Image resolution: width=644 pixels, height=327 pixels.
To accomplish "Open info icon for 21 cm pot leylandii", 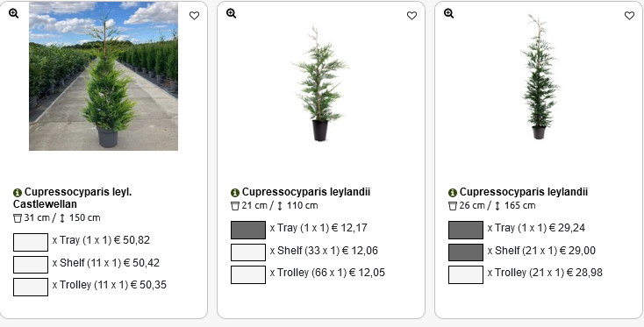I will [x=235, y=192].
